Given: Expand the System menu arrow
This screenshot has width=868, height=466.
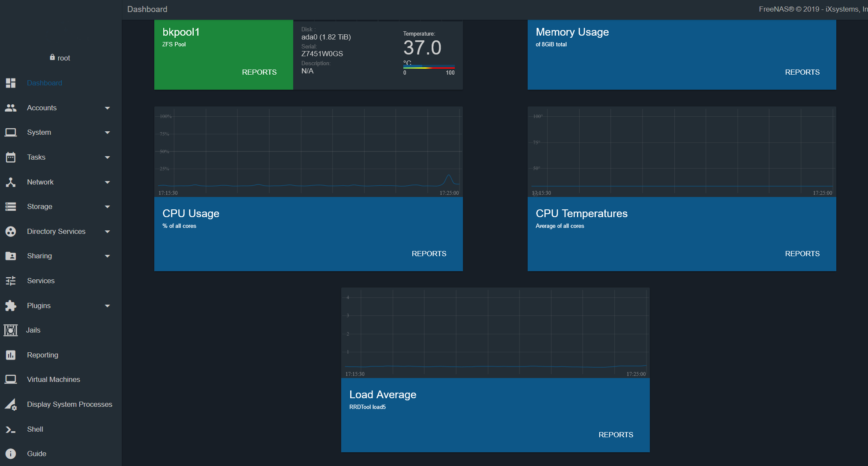Looking at the screenshot, I should (x=108, y=133).
